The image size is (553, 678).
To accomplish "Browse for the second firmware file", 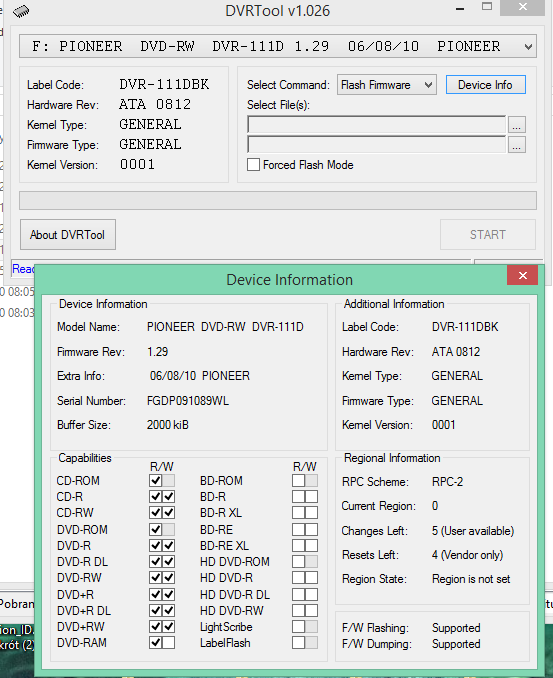I will (x=517, y=145).
